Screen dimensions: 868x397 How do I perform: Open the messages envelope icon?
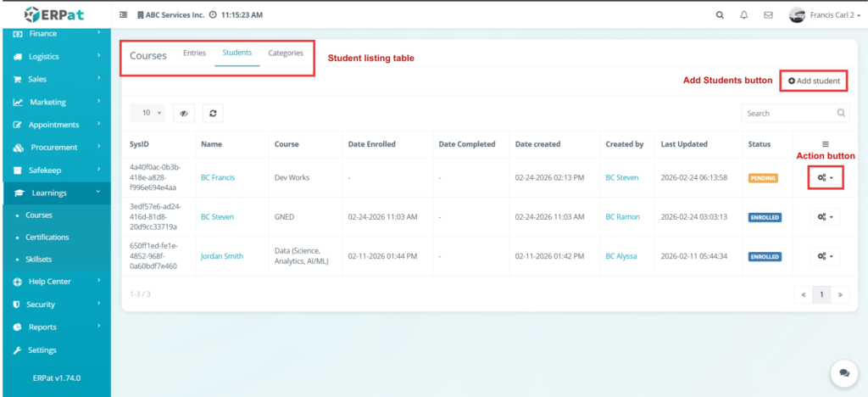click(768, 15)
